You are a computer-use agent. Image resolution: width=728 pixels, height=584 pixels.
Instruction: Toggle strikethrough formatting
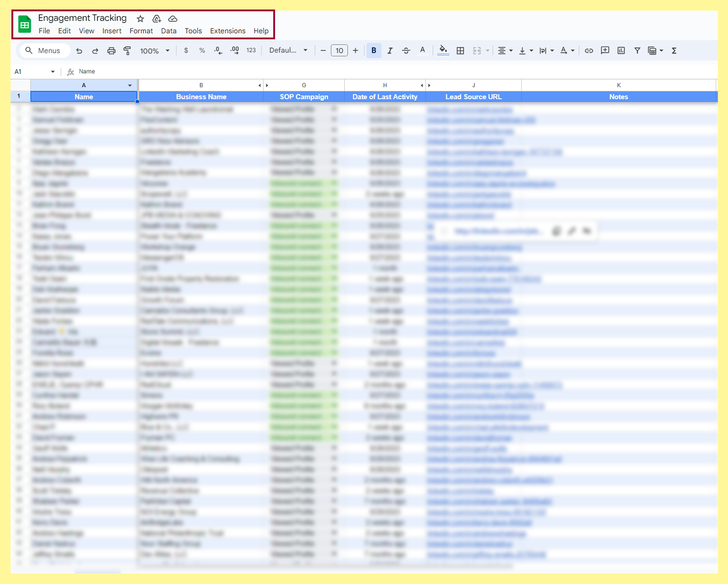[405, 51]
